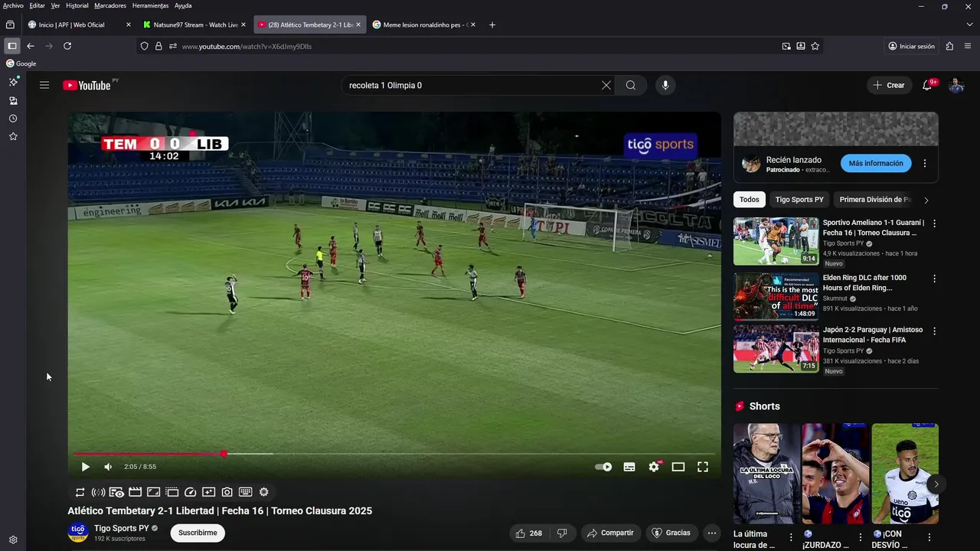Click the Gracias button

coord(671,533)
